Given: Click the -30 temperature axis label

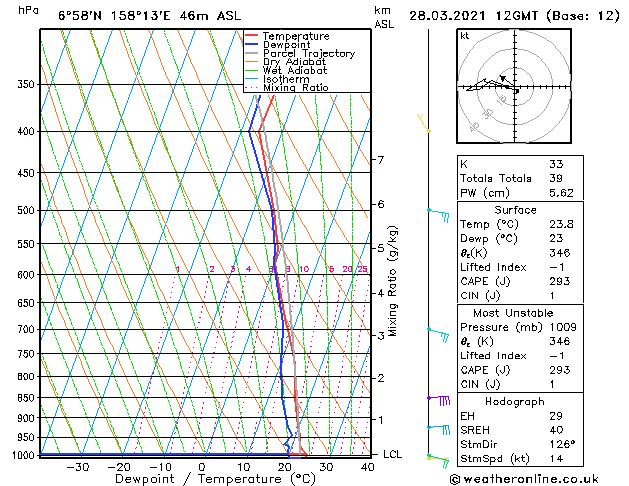Looking at the screenshot, I should point(77,467).
